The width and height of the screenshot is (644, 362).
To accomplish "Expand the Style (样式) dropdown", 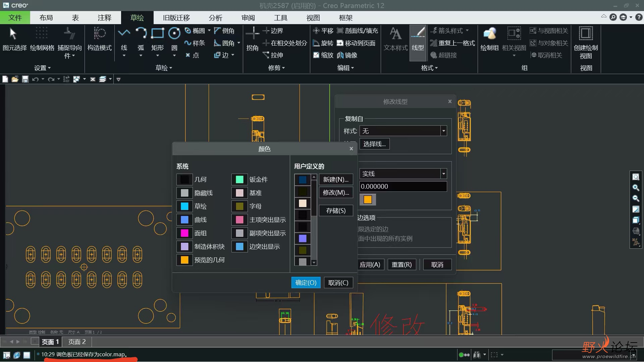I will pyautogui.click(x=443, y=131).
